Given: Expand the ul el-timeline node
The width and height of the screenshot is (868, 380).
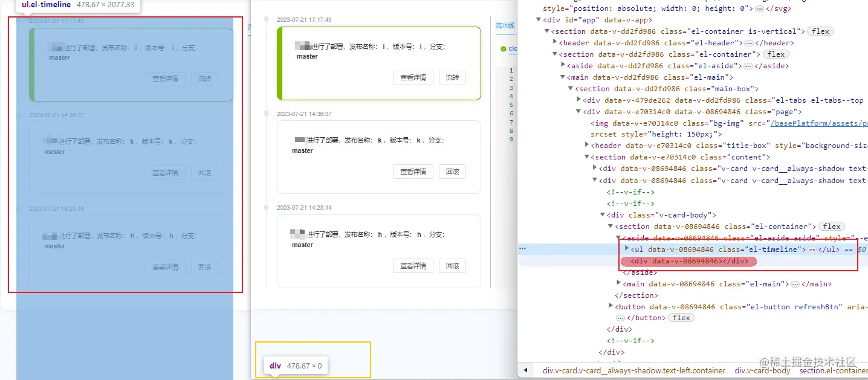Looking at the screenshot, I should (627, 248).
